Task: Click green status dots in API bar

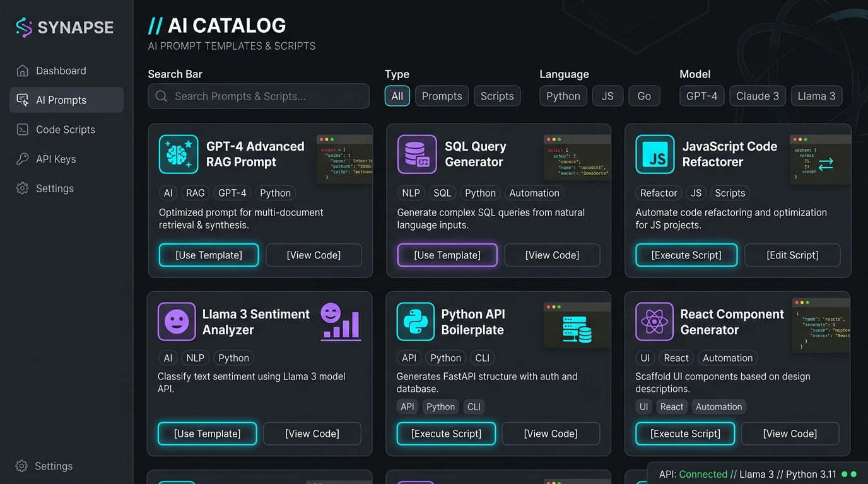Action: pos(849,474)
